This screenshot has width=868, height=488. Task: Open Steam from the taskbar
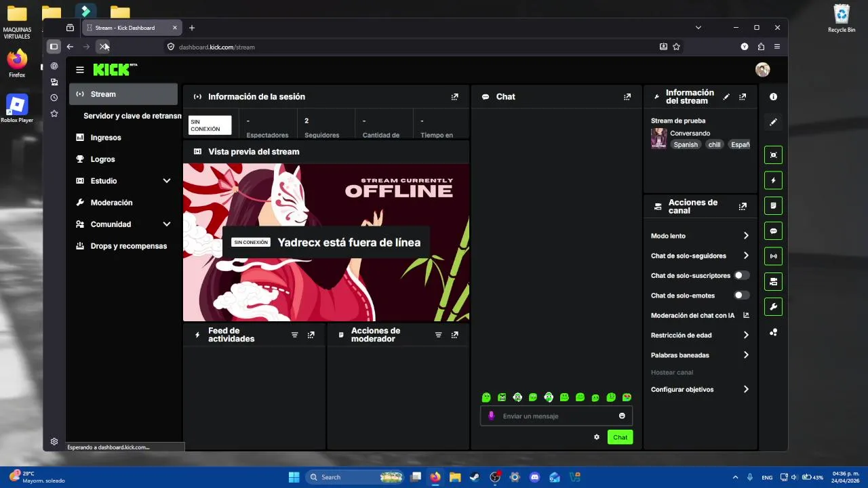click(x=475, y=477)
